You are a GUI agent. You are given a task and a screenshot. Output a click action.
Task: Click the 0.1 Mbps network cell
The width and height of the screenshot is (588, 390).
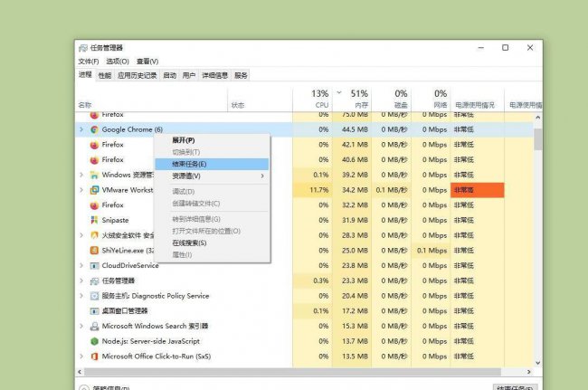pyautogui.click(x=431, y=250)
